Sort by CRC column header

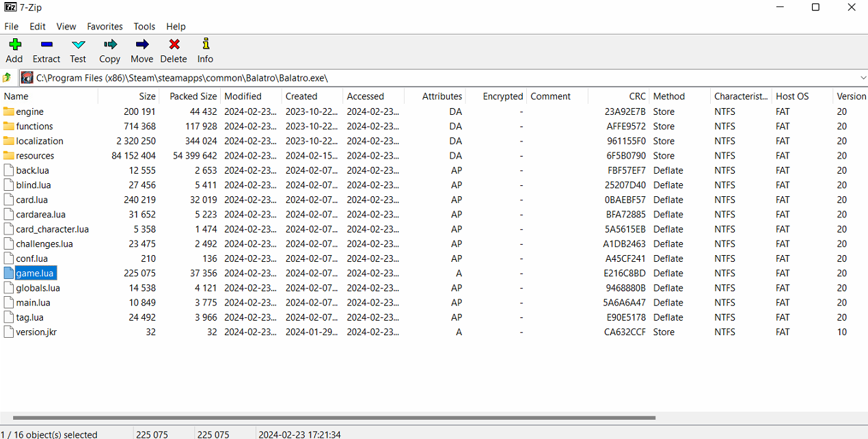[x=637, y=96]
